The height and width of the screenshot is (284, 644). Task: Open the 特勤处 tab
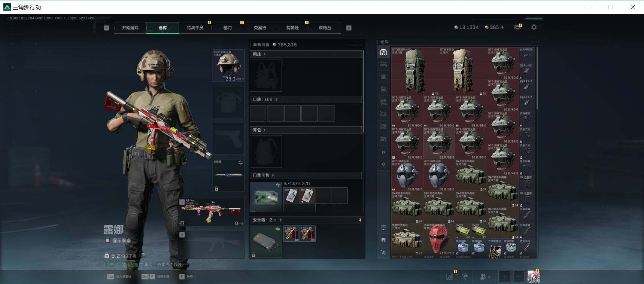click(x=292, y=28)
